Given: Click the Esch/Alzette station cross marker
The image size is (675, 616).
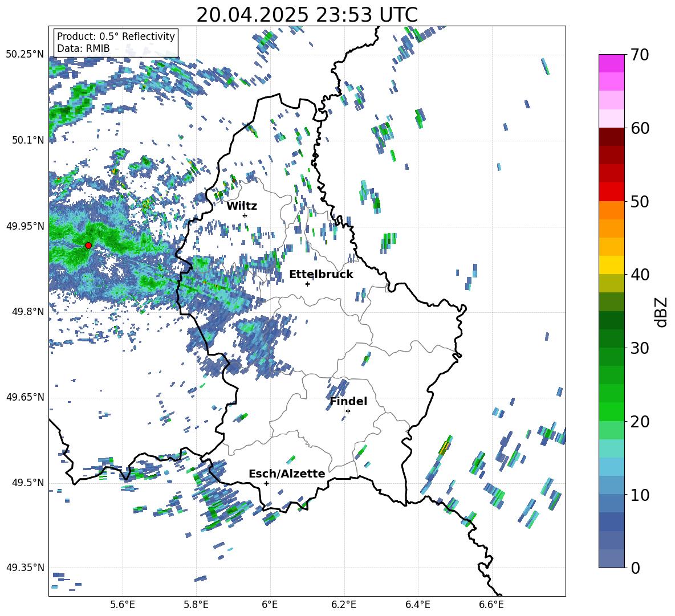Looking at the screenshot, I should (x=266, y=483).
